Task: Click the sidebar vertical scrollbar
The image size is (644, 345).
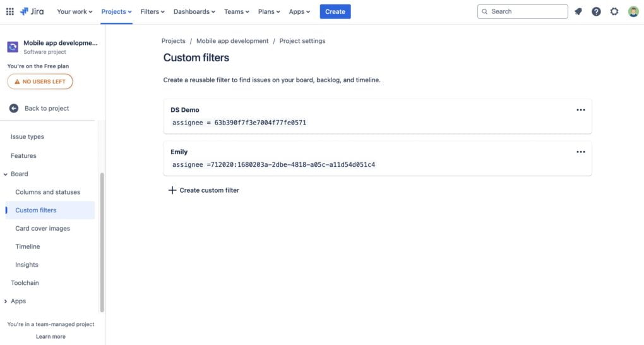Action: point(102,243)
